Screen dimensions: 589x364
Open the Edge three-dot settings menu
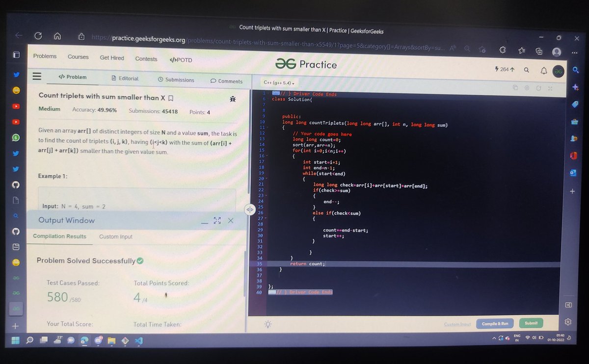click(575, 52)
